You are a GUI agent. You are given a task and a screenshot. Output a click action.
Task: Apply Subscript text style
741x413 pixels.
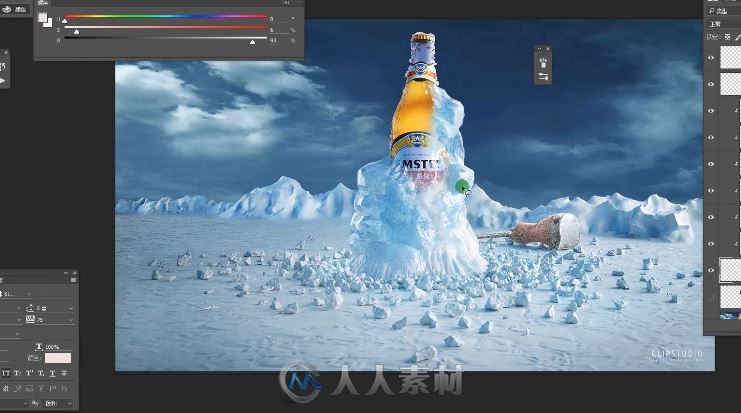tap(41, 373)
